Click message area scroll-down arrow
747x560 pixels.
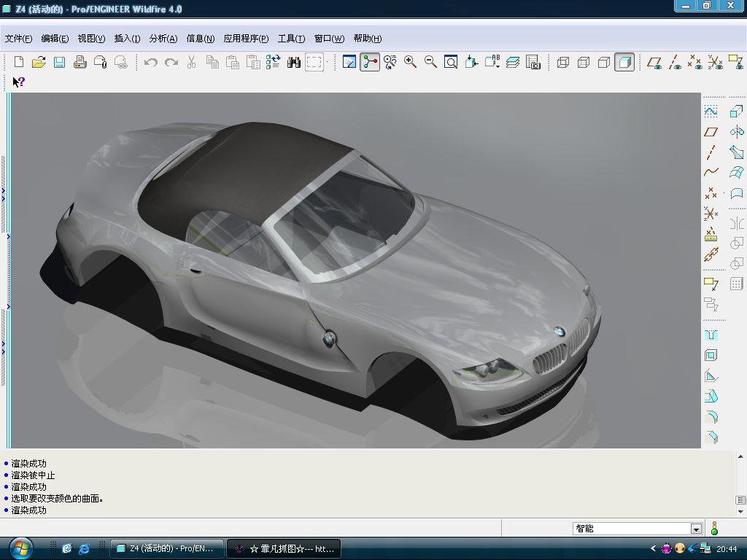click(740, 512)
